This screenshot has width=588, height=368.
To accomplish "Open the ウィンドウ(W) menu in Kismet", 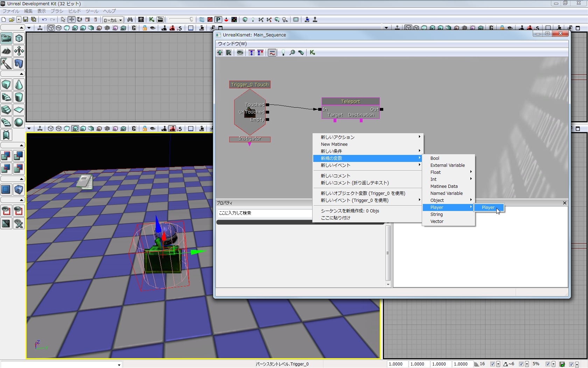I will tap(232, 43).
